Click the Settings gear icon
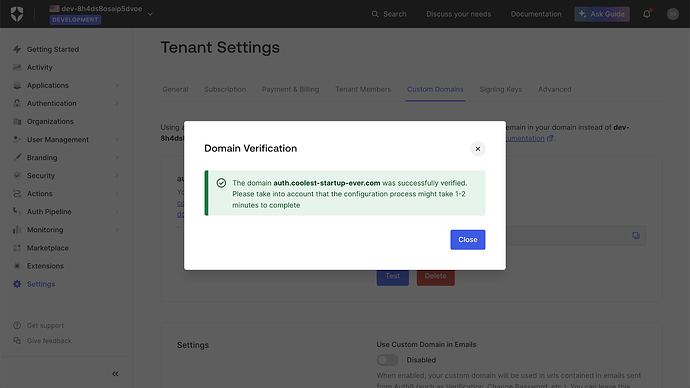690x388 pixels. [17, 284]
